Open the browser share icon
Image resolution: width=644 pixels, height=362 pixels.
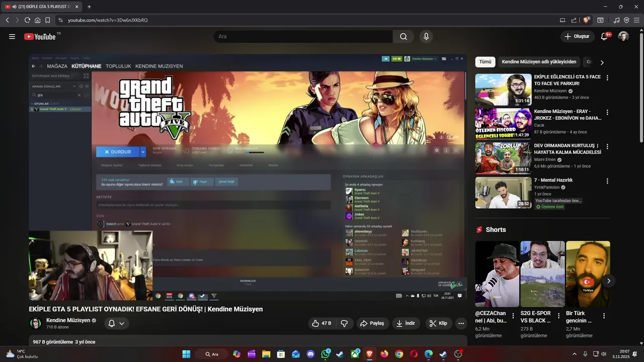pos(574,20)
